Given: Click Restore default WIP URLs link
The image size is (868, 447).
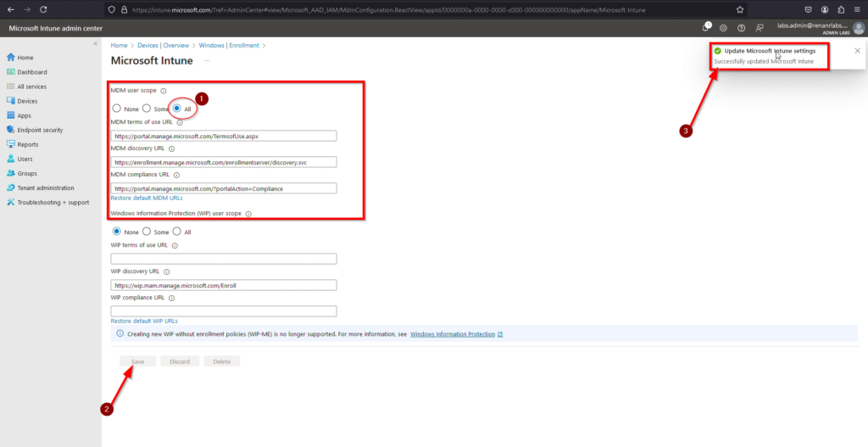Looking at the screenshot, I should tap(144, 321).
